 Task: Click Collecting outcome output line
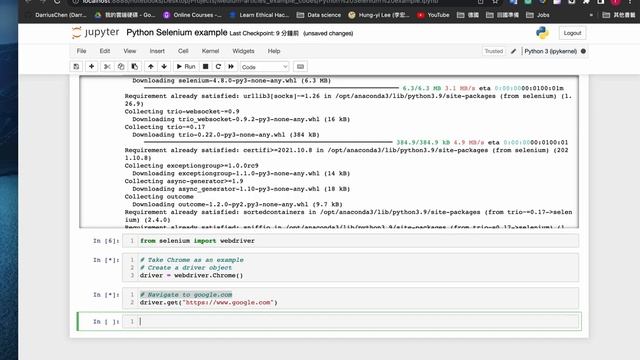159,196
